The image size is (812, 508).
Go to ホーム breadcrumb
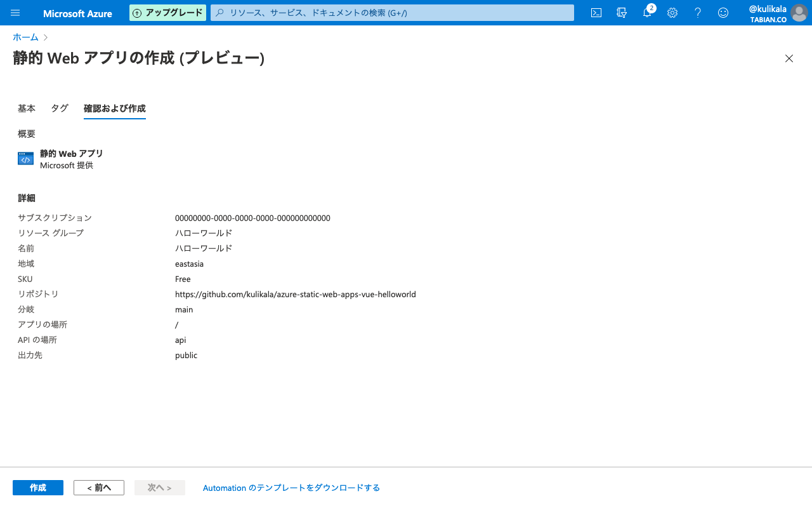point(25,37)
